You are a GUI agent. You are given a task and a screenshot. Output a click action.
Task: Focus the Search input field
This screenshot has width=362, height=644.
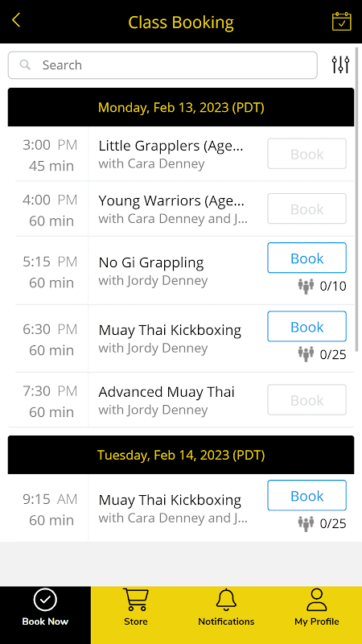pyautogui.click(x=162, y=65)
